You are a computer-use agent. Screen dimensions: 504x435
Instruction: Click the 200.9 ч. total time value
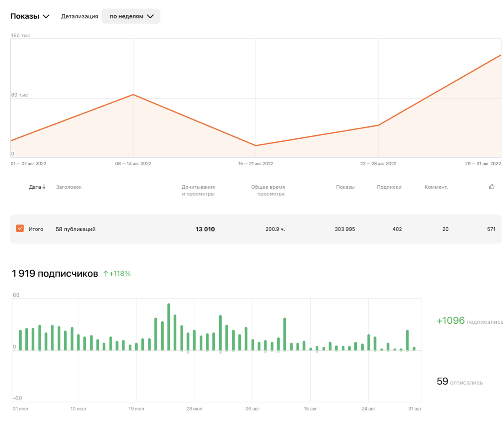[275, 229]
